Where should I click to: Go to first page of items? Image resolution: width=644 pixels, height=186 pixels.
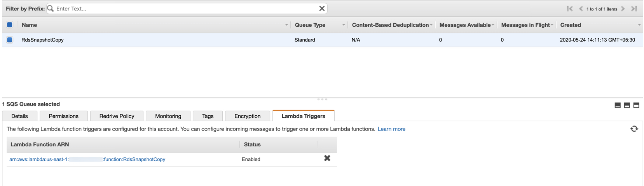coord(570,9)
